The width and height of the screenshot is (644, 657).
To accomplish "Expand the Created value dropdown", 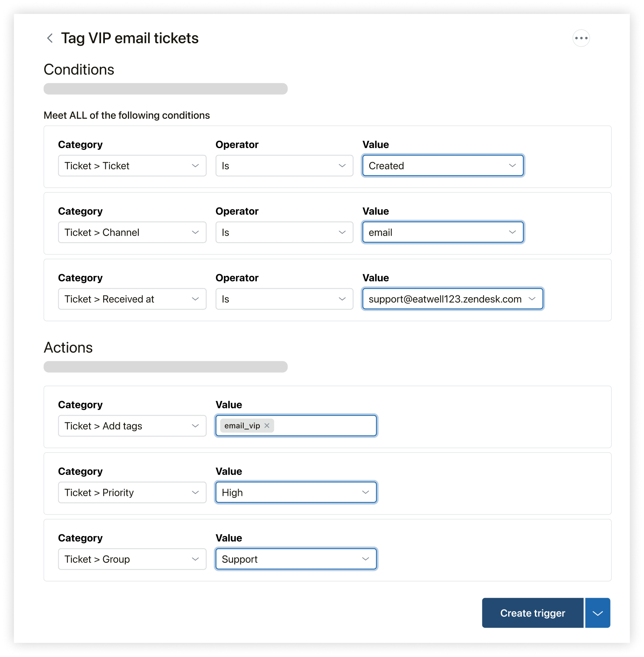I will [x=442, y=166].
